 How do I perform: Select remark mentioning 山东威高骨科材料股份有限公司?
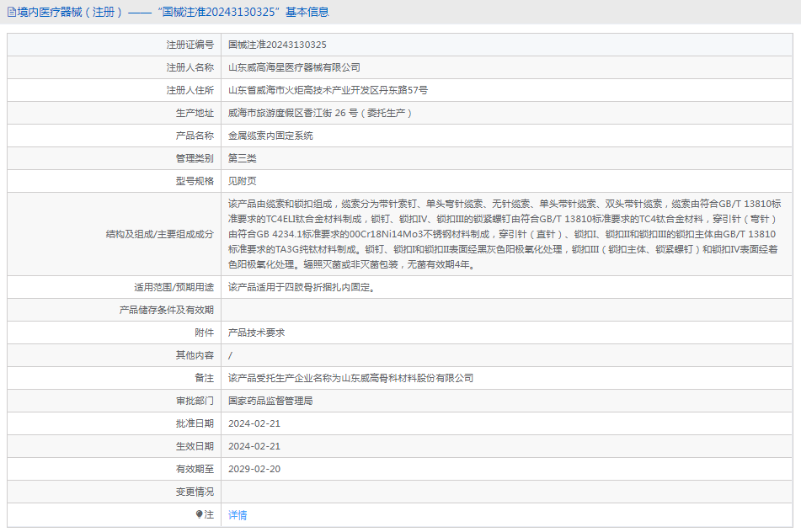pyautogui.click(x=350, y=378)
